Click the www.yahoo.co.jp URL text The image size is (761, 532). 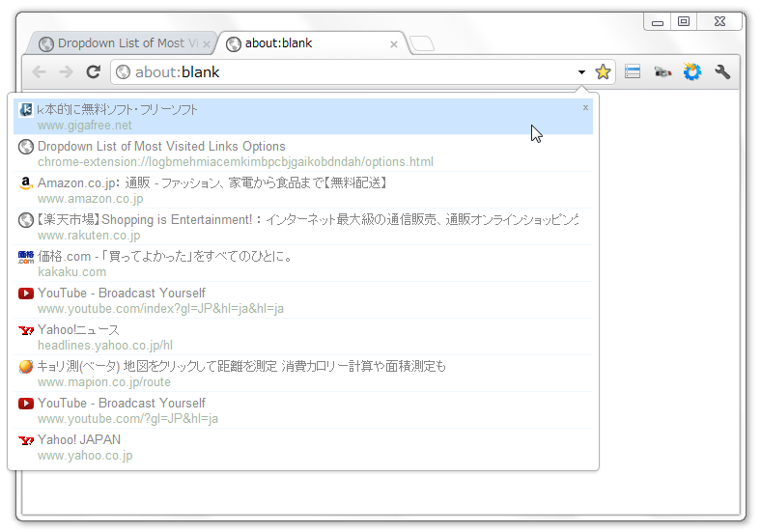[85, 456]
